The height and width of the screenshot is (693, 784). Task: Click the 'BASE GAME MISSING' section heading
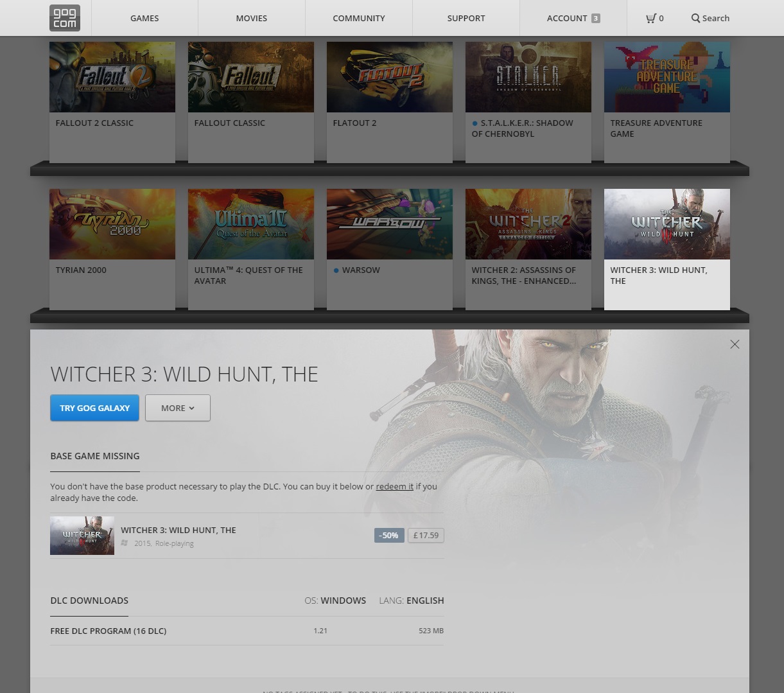tap(95, 456)
